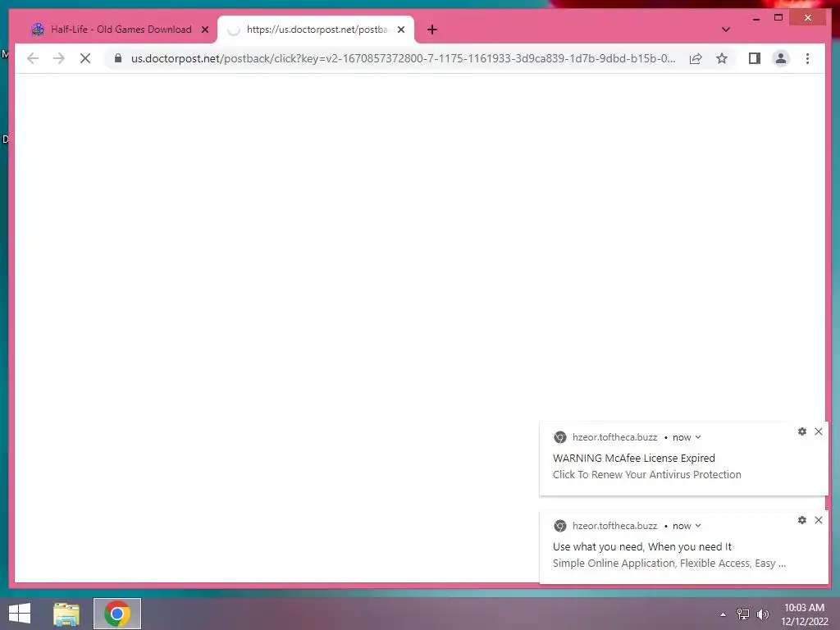View site information via padlock icon
This screenshot has height=630, width=840.
pyautogui.click(x=118, y=58)
